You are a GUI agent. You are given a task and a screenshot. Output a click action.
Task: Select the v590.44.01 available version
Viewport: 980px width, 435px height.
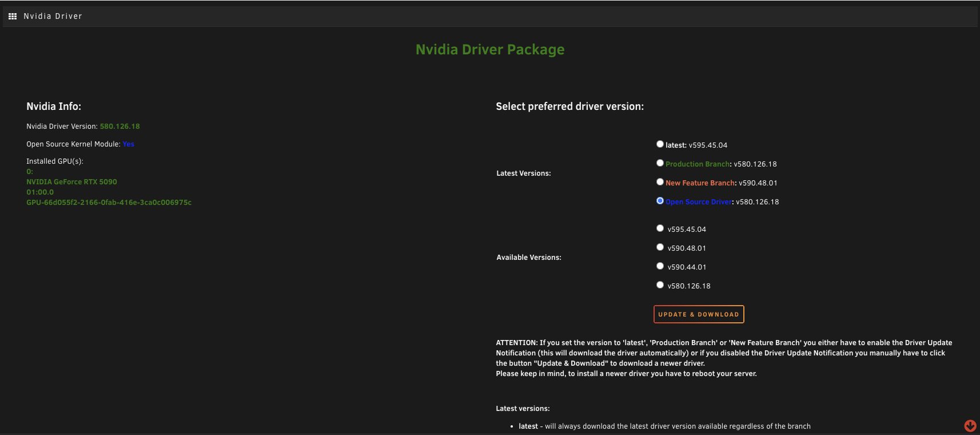click(x=660, y=266)
